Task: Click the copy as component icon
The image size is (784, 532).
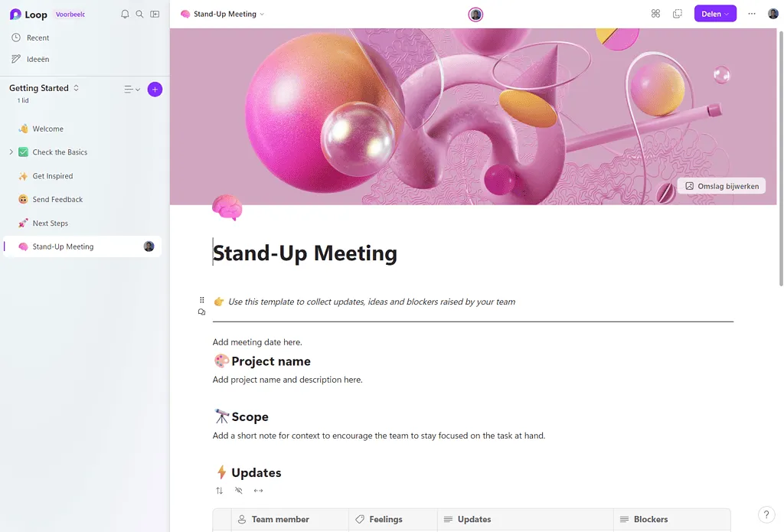Action: (x=677, y=14)
